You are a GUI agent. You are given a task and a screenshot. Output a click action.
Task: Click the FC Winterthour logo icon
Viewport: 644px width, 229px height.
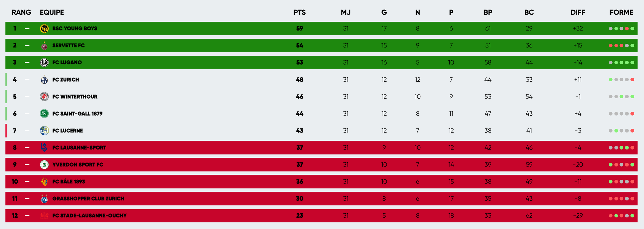(44, 97)
